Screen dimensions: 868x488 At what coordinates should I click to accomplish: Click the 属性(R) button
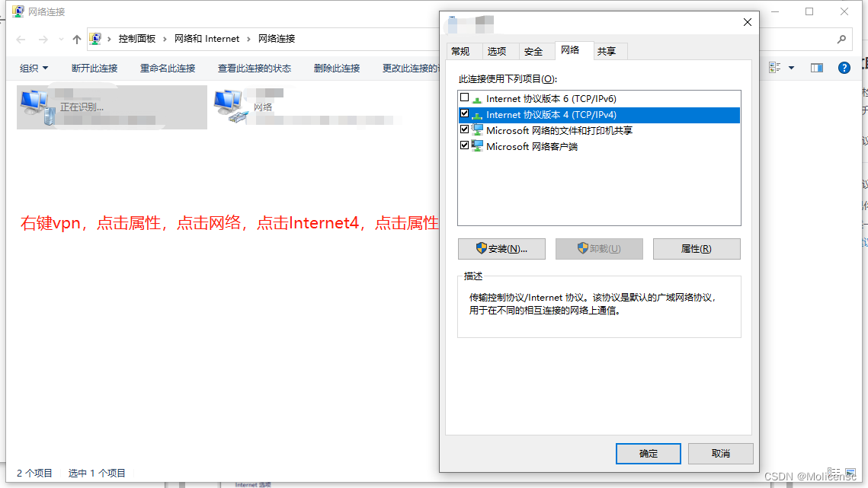[697, 249]
